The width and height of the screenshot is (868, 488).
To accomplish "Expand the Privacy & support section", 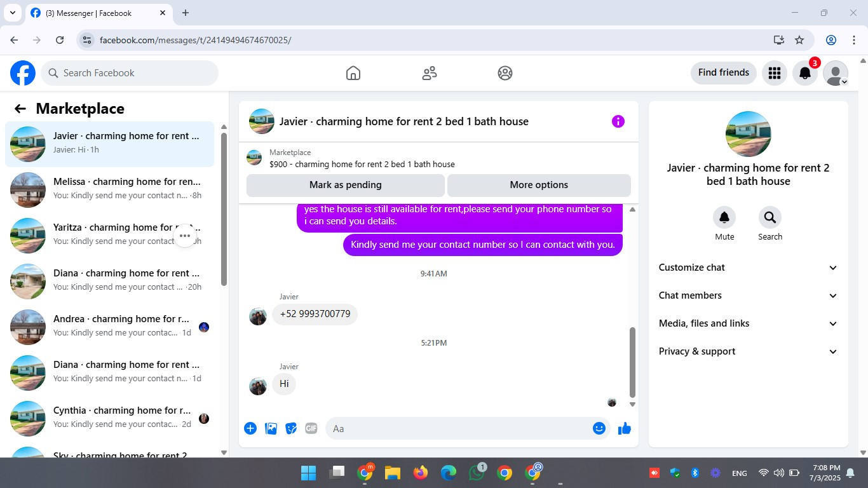I will (x=749, y=351).
